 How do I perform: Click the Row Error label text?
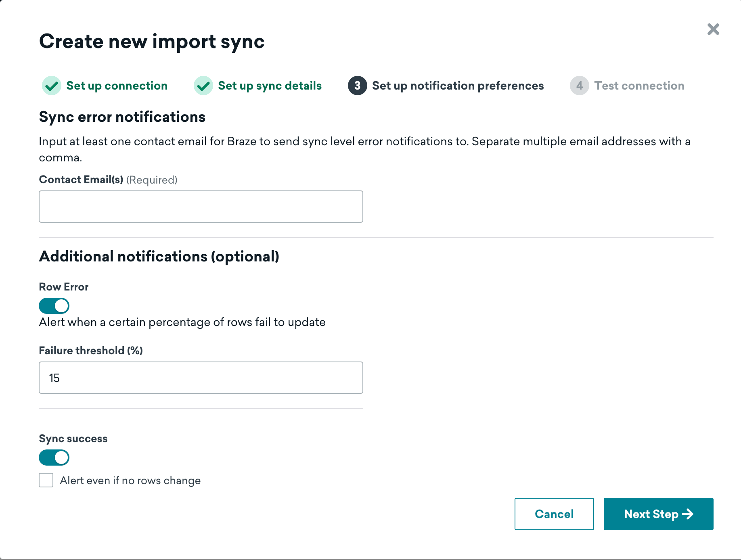coord(63,287)
